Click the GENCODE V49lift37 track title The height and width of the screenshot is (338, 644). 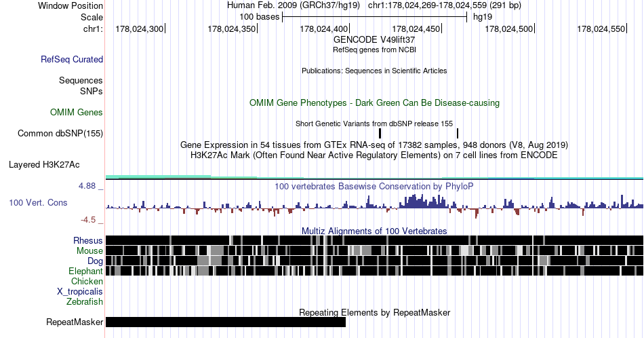374,40
